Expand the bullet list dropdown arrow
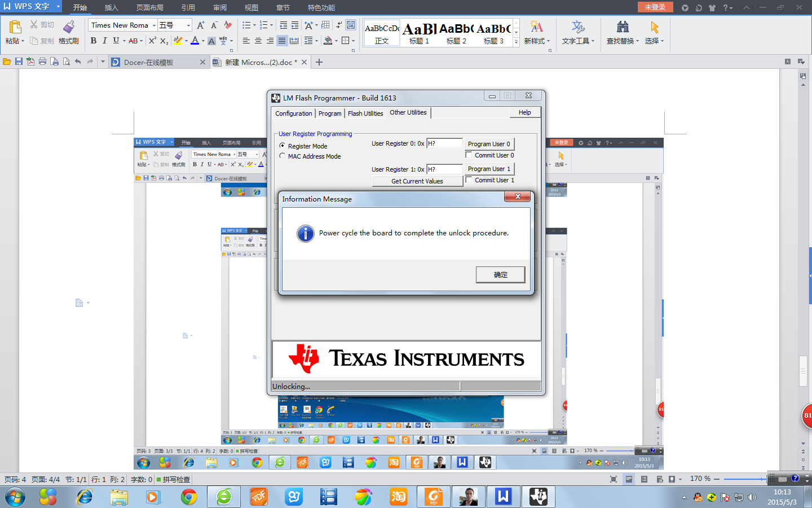 click(254, 25)
